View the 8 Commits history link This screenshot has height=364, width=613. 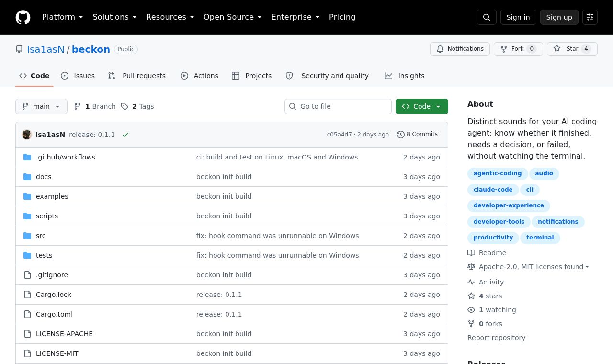(418, 135)
